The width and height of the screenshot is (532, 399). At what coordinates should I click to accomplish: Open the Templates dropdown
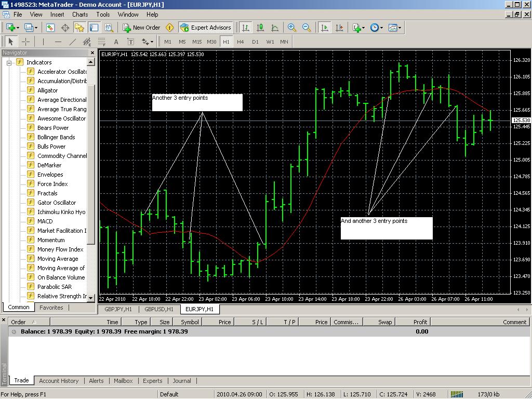pyautogui.click(x=395, y=28)
